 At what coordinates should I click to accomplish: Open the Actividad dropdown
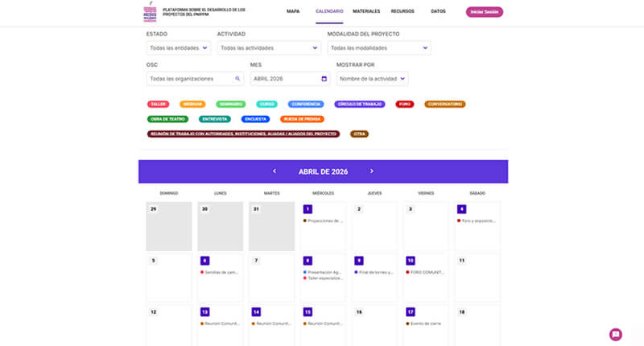268,48
